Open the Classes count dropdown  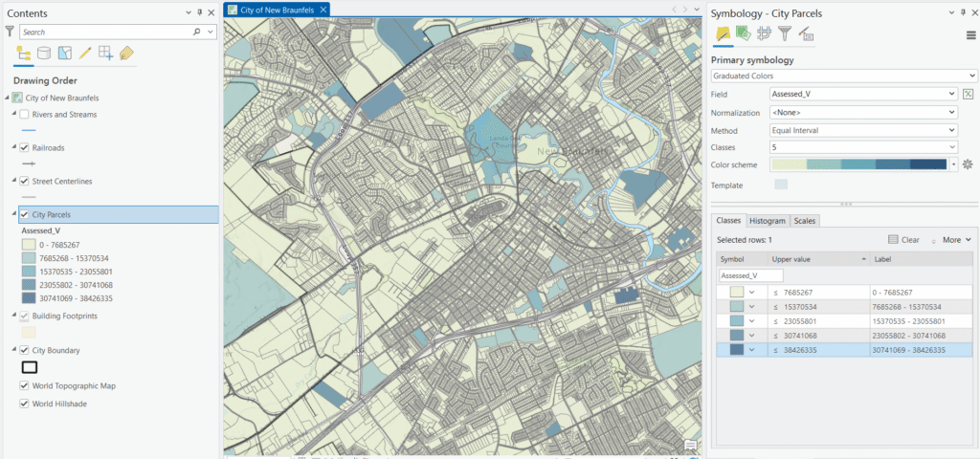[863, 147]
